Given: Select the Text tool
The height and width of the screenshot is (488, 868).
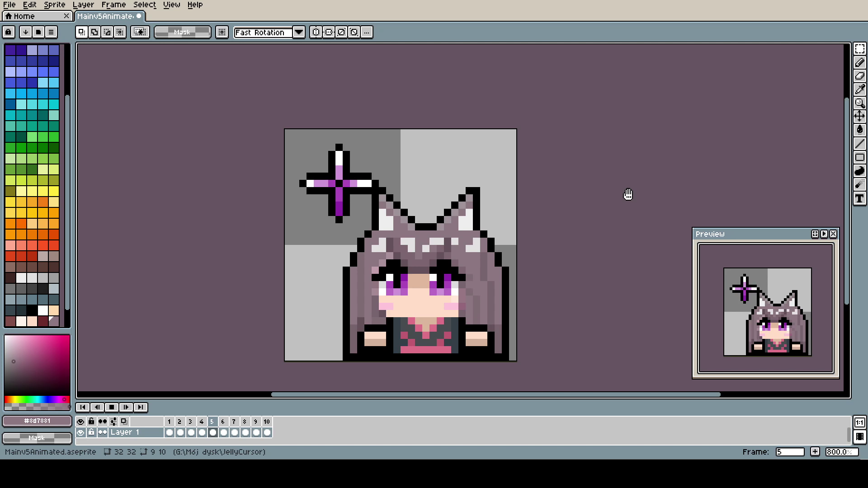Looking at the screenshot, I should point(859,199).
